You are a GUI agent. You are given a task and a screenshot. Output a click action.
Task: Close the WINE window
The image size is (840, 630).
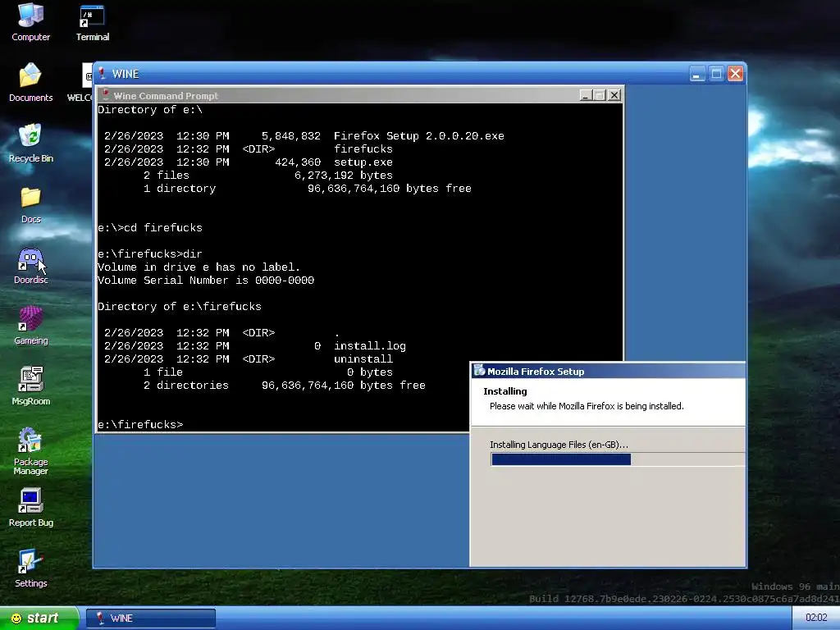pyautogui.click(x=736, y=73)
